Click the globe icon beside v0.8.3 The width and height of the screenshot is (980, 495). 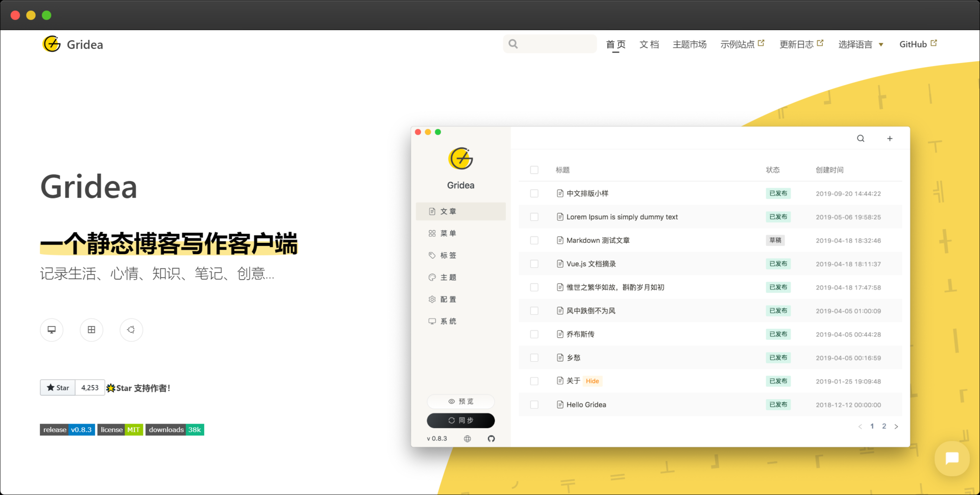click(467, 438)
